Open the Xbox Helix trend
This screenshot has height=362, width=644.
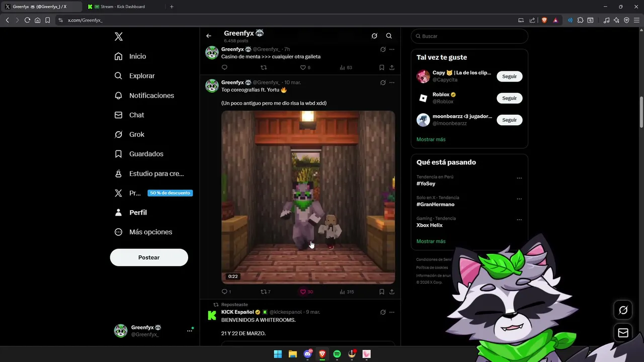click(x=430, y=225)
